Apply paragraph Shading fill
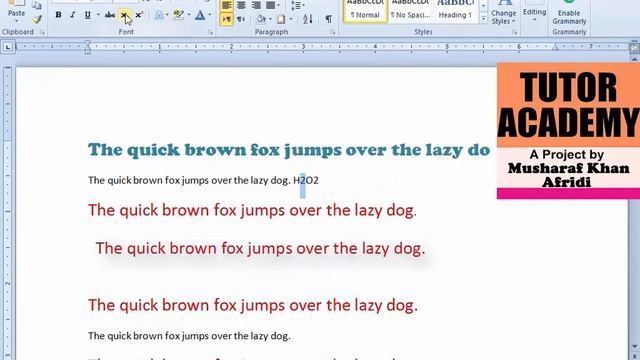Screen dimensions: 640x360 point(261,19)
